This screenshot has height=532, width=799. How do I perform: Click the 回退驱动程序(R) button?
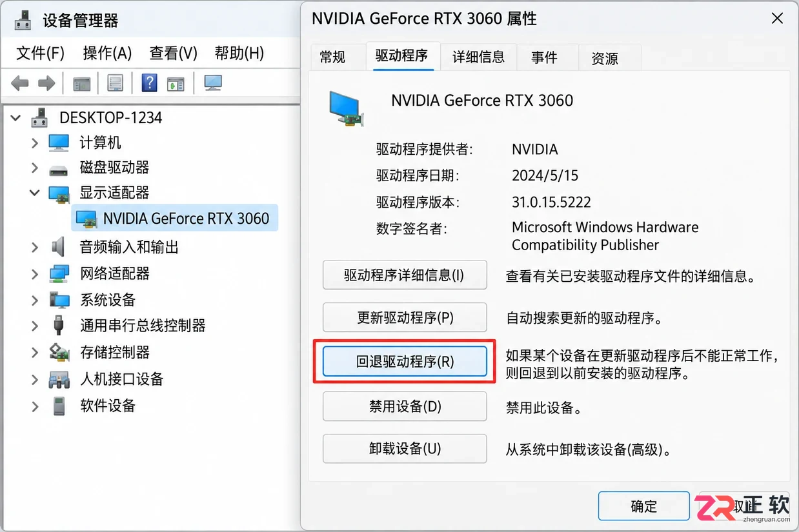click(x=405, y=362)
